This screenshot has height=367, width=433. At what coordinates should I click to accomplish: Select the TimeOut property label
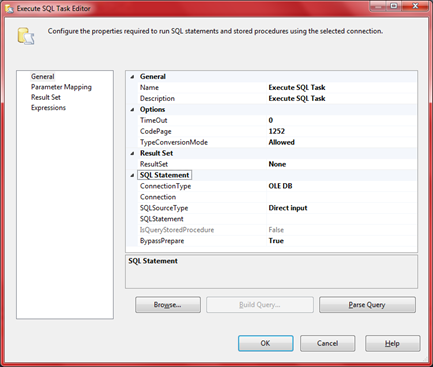(153, 120)
